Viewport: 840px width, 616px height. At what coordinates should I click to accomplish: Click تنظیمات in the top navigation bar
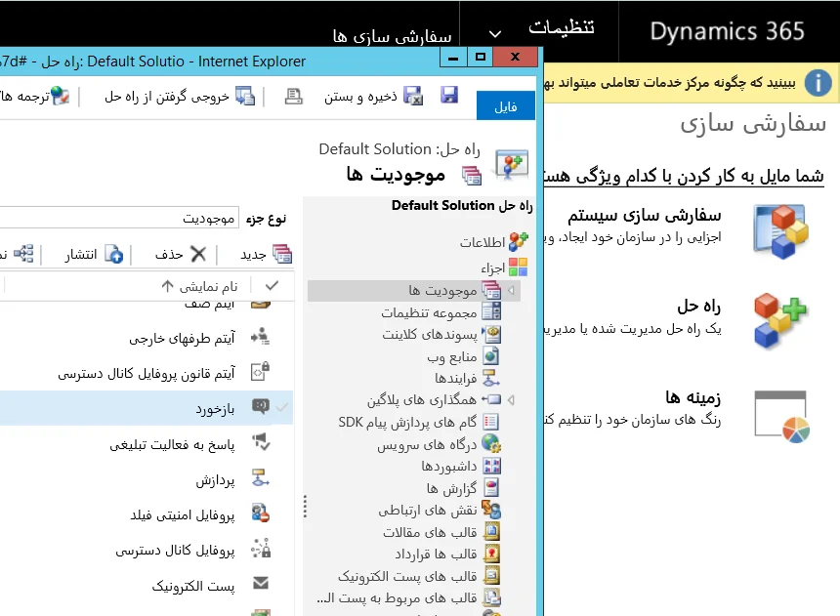point(561,26)
